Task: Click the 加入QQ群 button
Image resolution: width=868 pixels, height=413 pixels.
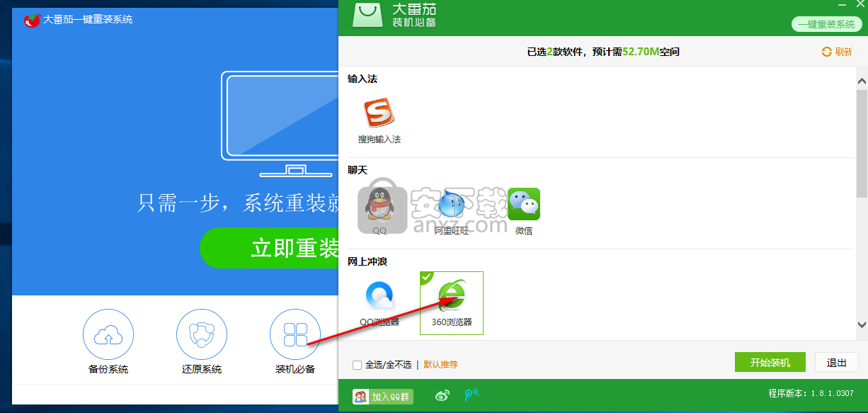Action: (383, 397)
